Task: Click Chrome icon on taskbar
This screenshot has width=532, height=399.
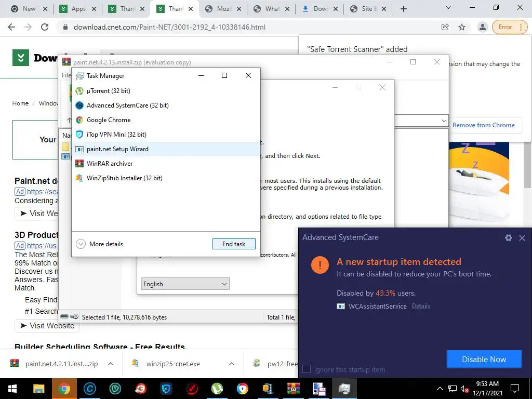Action: 64,389
